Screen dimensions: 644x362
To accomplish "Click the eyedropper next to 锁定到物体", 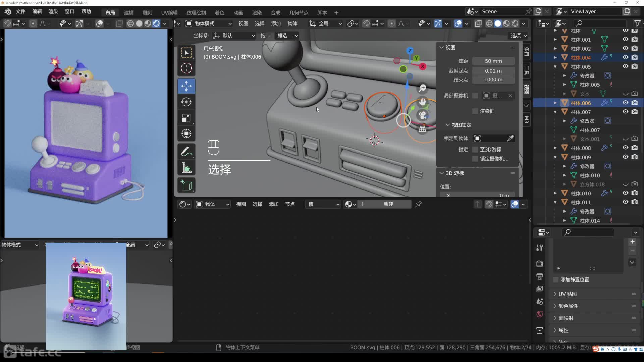I will coord(510,138).
